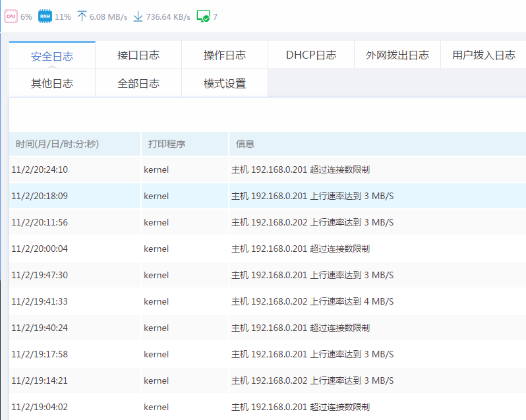Click the CPU usage icon

(x=11, y=16)
